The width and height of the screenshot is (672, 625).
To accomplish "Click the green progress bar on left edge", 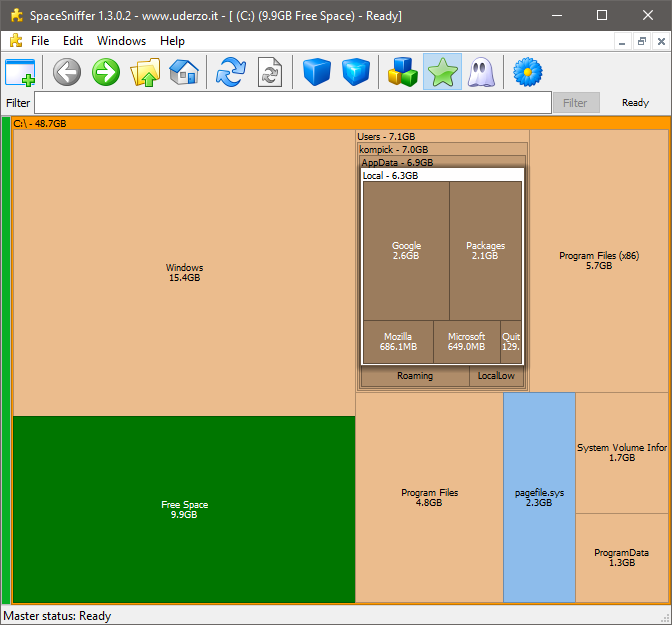I will tap(6, 360).
